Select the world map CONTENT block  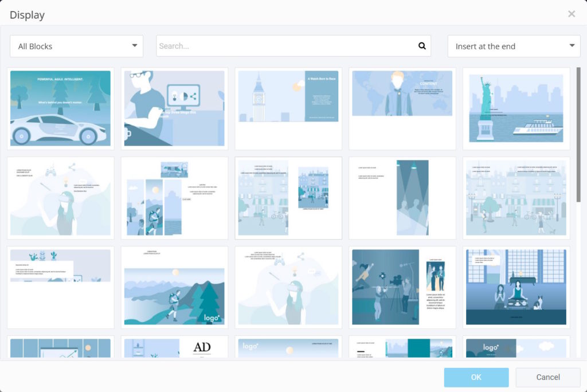pos(402,108)
